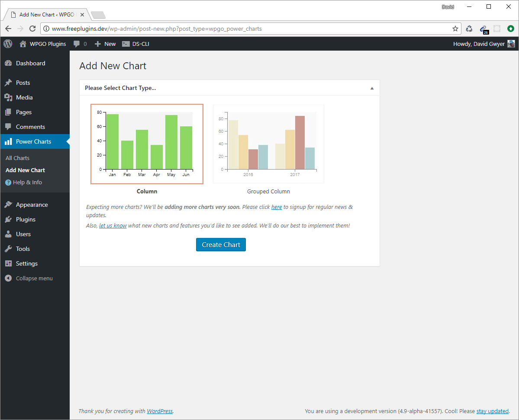
Task: Open the Settings menu
Action: 35,263
